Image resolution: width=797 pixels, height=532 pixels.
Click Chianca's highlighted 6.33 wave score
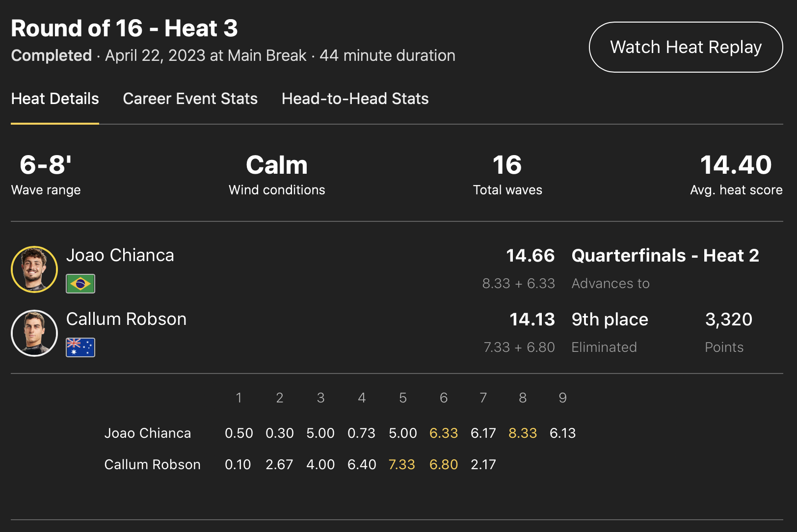[x=443, y=433]
